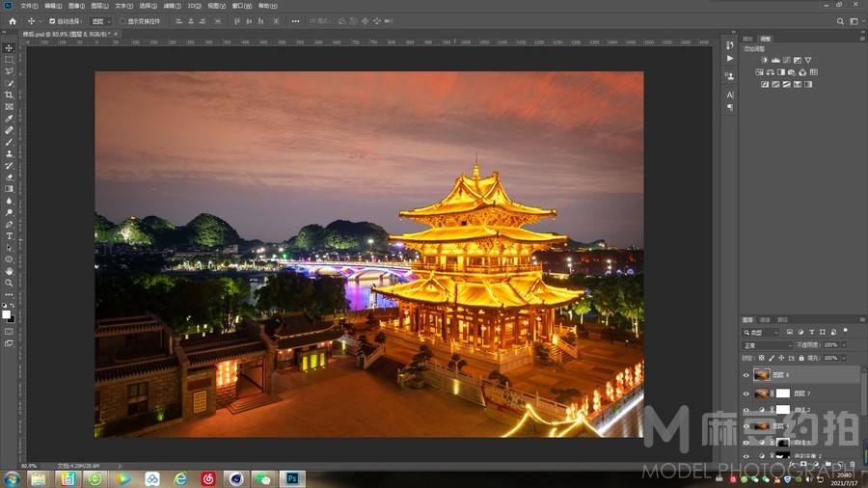Open the Layers panel flyout menu
The height and width of the screenshot is (488, 868).
[x=862, y=320]
